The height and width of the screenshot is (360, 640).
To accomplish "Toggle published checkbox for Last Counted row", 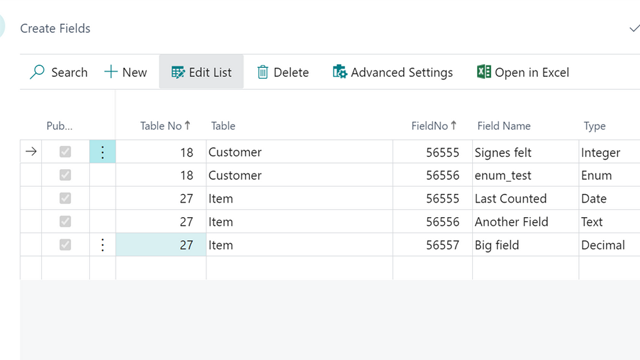I will 65,198.
